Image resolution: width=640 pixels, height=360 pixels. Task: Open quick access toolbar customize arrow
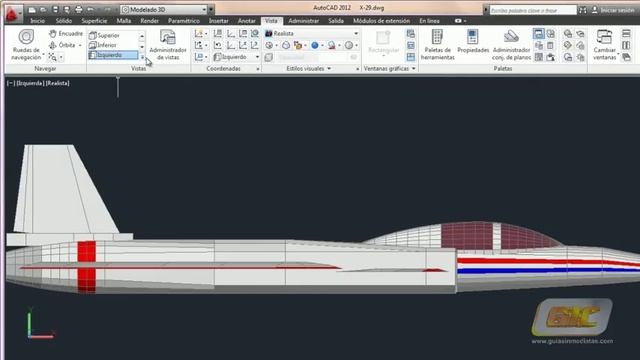(x=211, y=9)
